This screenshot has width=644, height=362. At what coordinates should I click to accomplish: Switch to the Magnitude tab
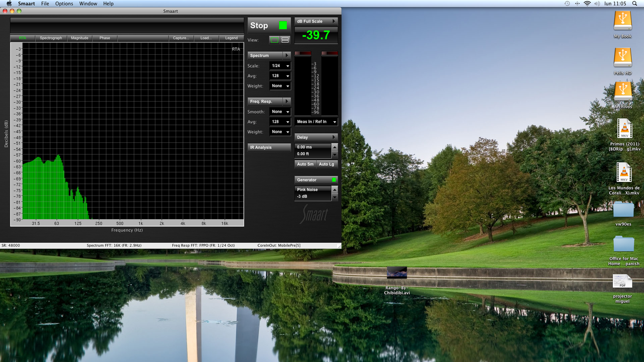79,38
